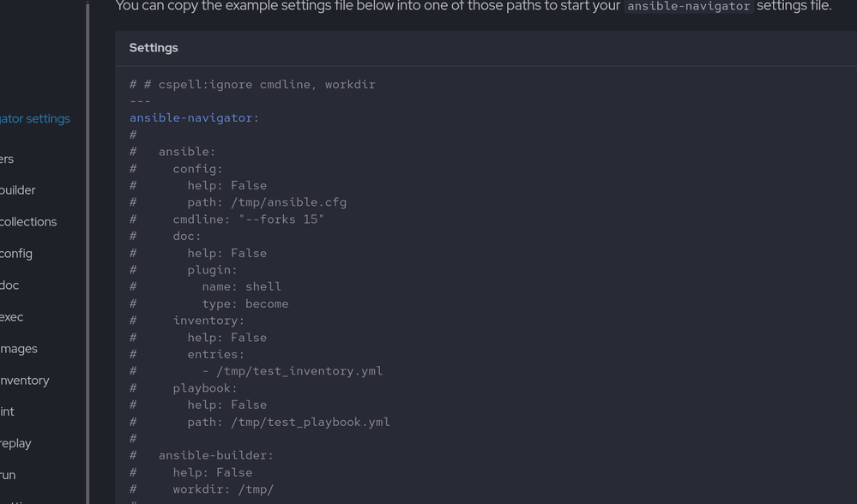Open the collections sidebar link

[x=28, y=222]
